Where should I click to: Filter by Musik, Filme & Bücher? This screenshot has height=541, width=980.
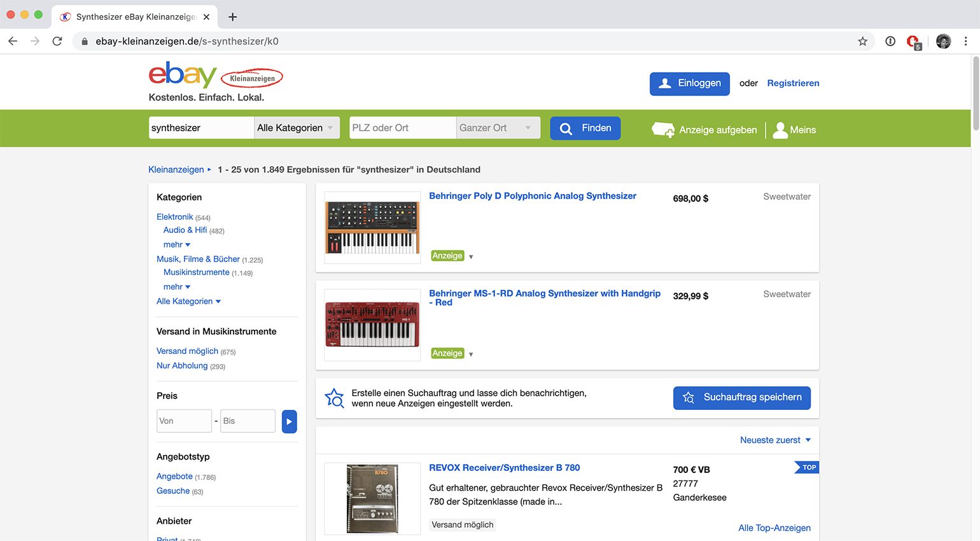pos(198,259)
